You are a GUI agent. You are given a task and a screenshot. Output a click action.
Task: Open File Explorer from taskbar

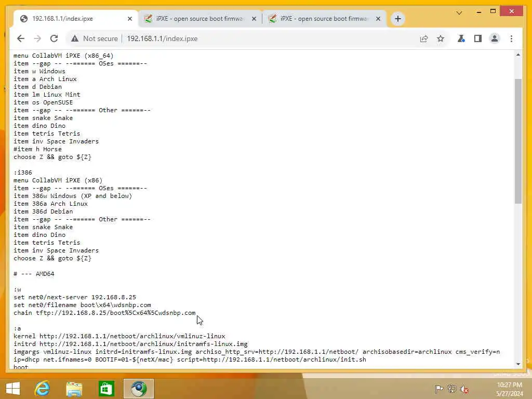(74, 389)
